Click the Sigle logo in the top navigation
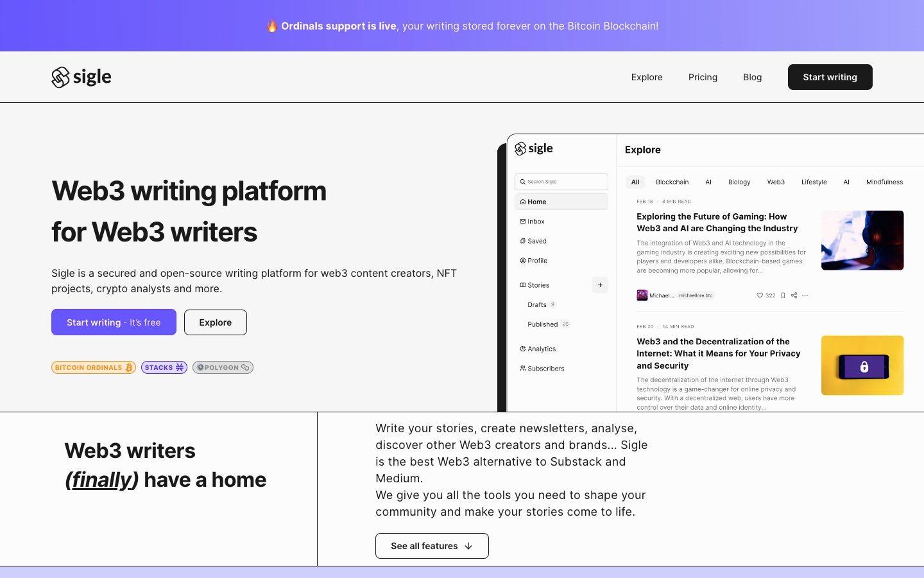This screenshot has width=924, height=578. click(81, 77)
